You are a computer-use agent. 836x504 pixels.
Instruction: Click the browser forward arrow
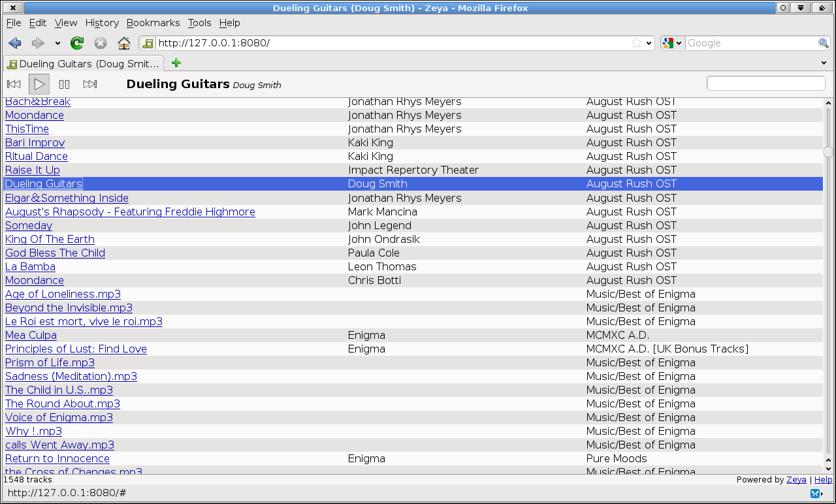38,43
